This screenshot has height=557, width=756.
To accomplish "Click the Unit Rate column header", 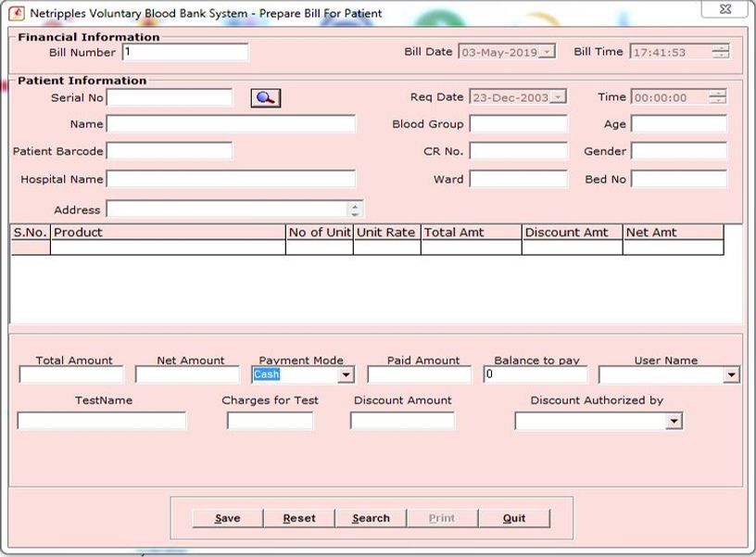I will point(387,233).
